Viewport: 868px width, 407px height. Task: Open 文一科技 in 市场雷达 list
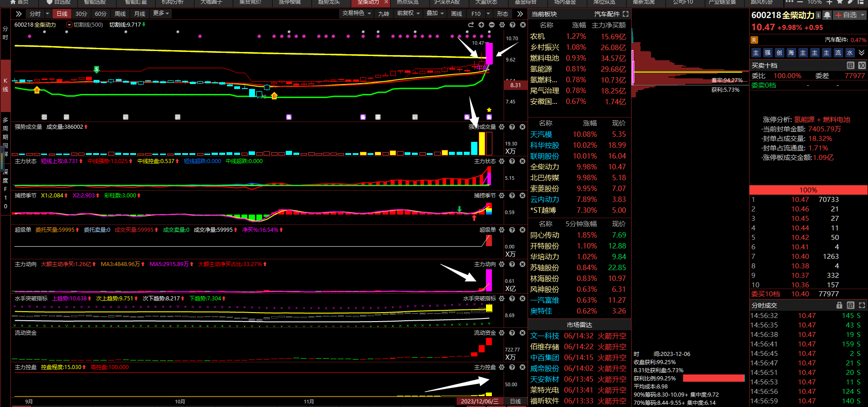[545, 336]
